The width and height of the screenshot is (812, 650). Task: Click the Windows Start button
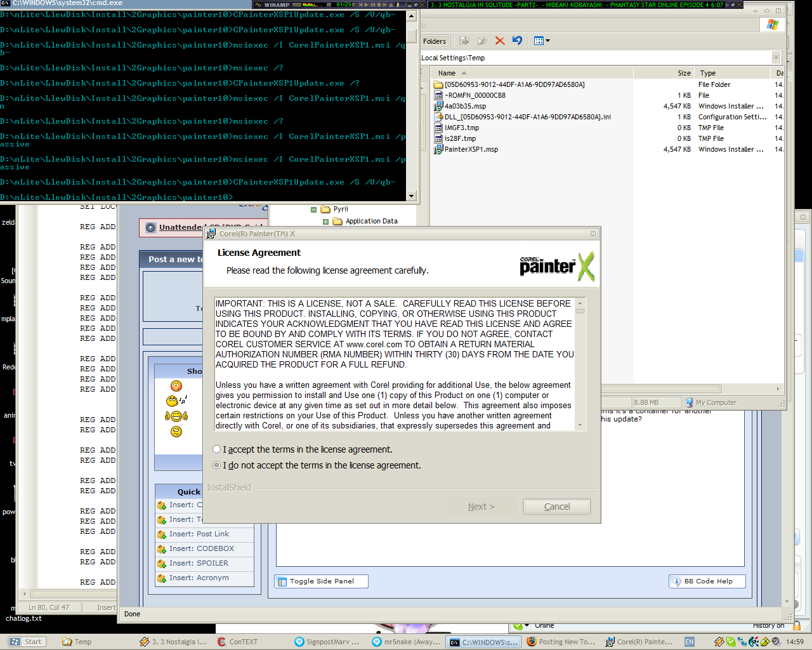(26, 642)
